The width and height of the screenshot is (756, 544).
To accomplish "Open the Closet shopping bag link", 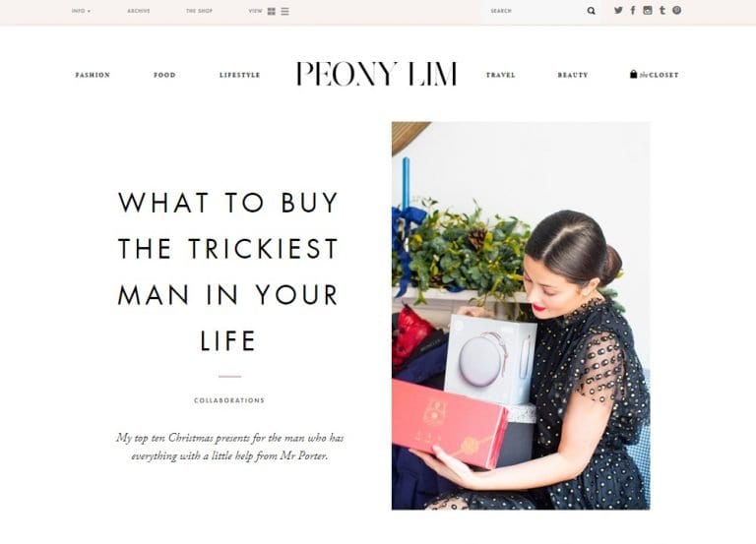I will click(x=655, y=74).
